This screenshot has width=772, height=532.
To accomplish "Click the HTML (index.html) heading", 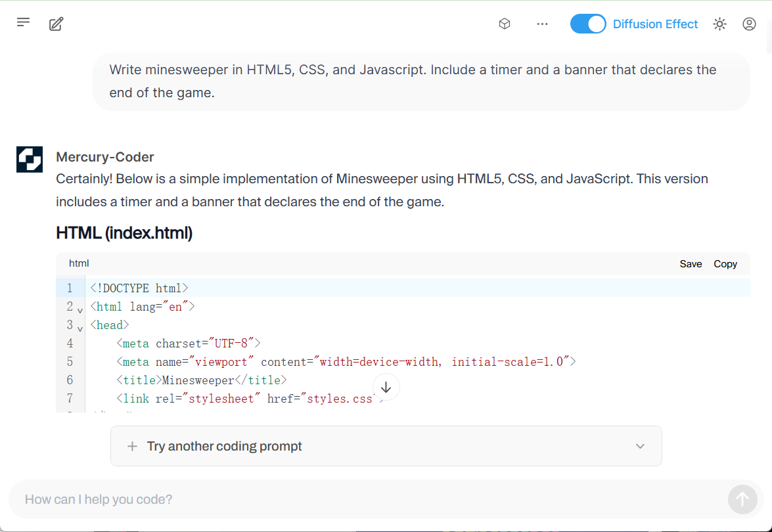I will 124,233.
